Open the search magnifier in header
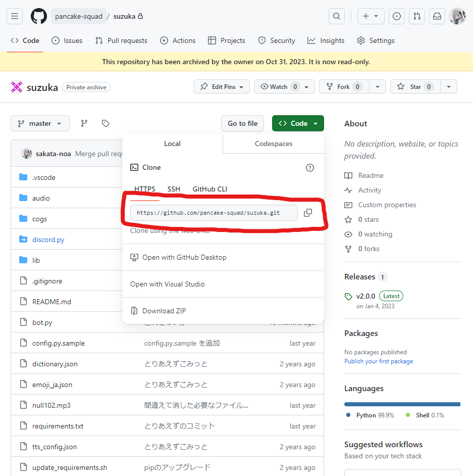 (337, 16)
